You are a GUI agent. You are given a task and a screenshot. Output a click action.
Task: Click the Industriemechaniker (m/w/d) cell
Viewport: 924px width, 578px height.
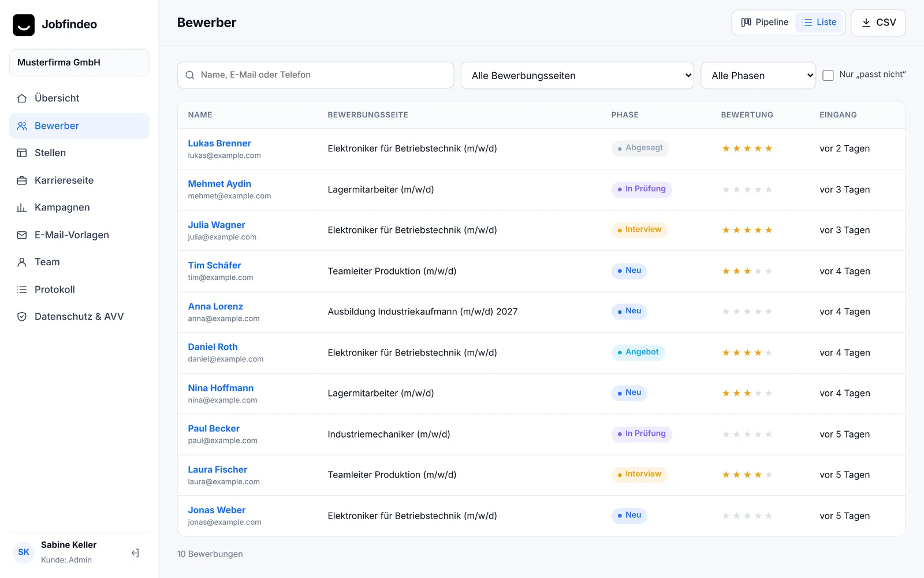pyautogui.click(x=389, y=434)
